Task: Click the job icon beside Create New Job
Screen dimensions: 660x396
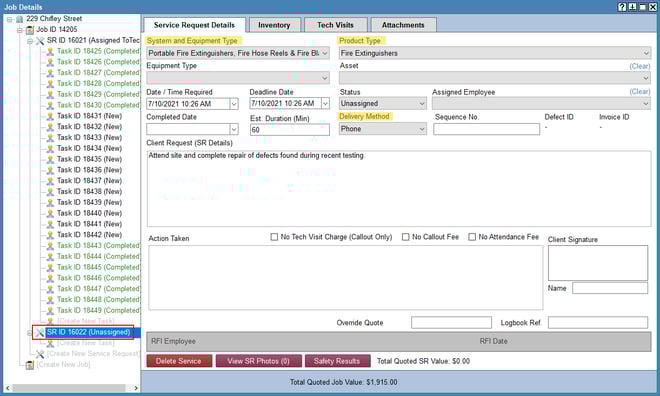Action: click(x=29, y=365)
